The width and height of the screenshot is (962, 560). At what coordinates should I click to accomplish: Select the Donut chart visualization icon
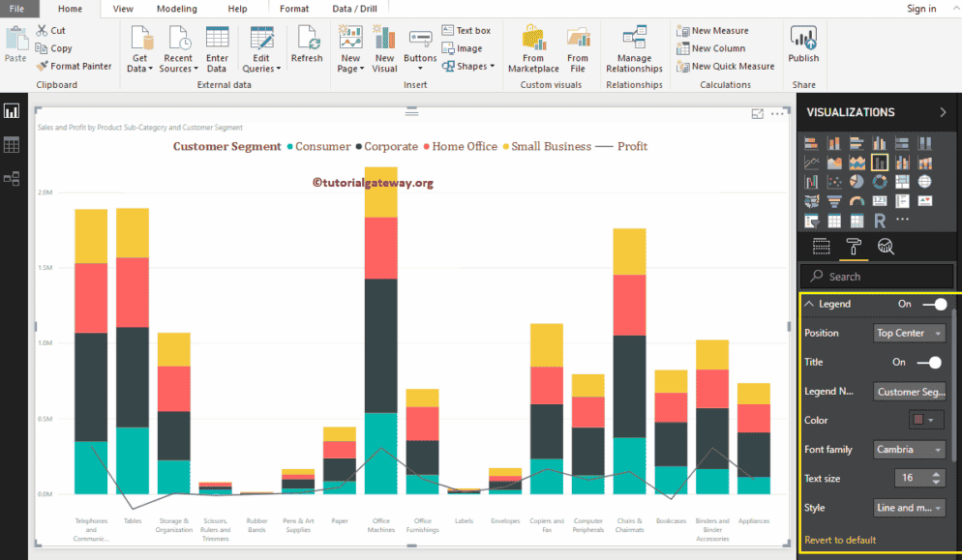click(x=880, y=182)
